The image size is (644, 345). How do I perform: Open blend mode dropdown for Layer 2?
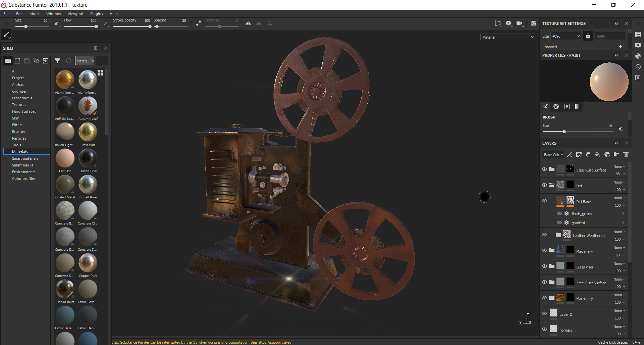tap(619, 311)
